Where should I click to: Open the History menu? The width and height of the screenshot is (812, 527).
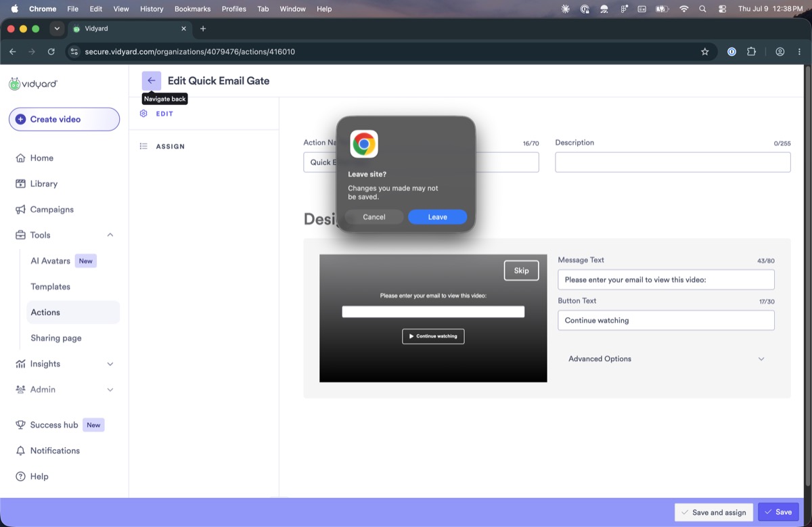(x=151, y=9)
